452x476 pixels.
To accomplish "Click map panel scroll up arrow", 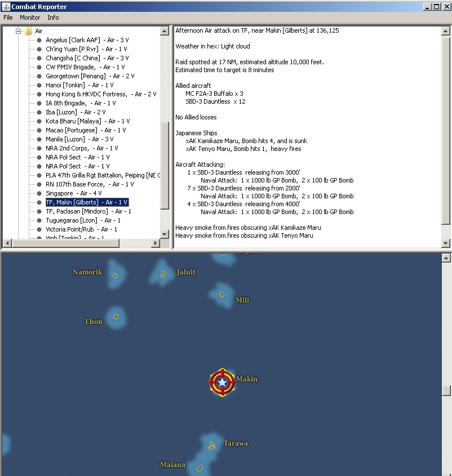I will click(x=446, y=258).
